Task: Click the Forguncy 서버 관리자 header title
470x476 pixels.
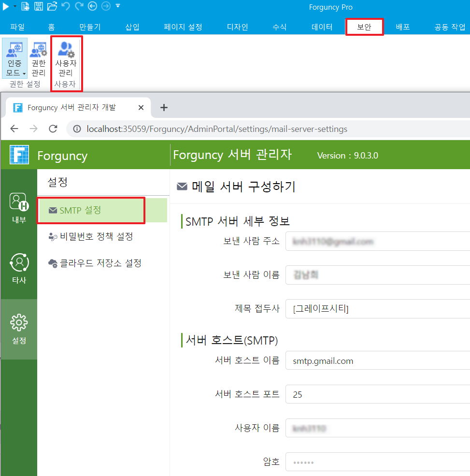Action: (232, 155)
